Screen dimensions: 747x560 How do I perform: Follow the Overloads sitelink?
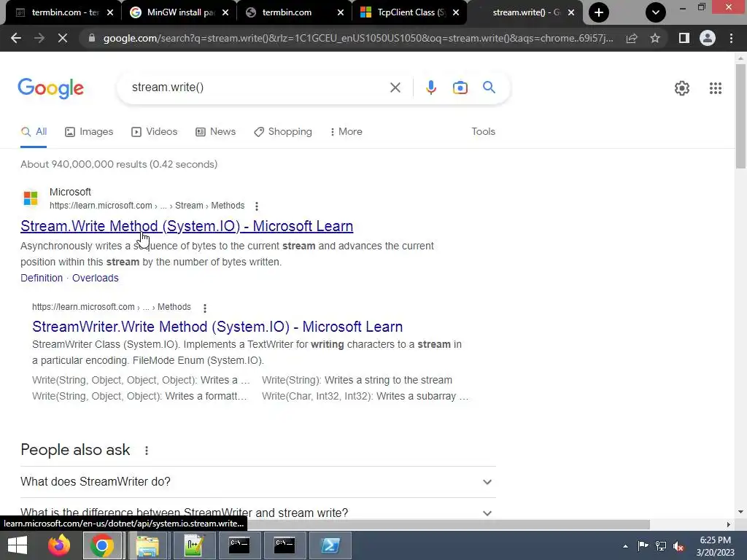tap(96, 278)
